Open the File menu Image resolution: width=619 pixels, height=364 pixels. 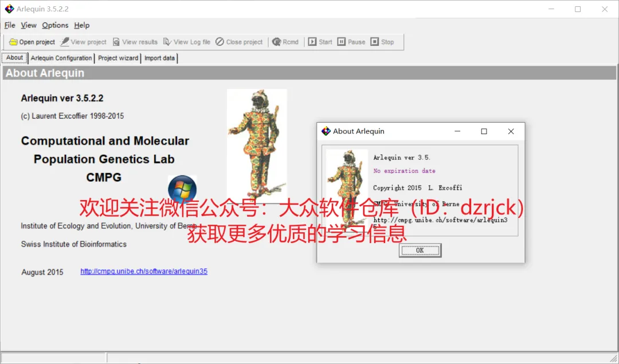tap(10, 25)
